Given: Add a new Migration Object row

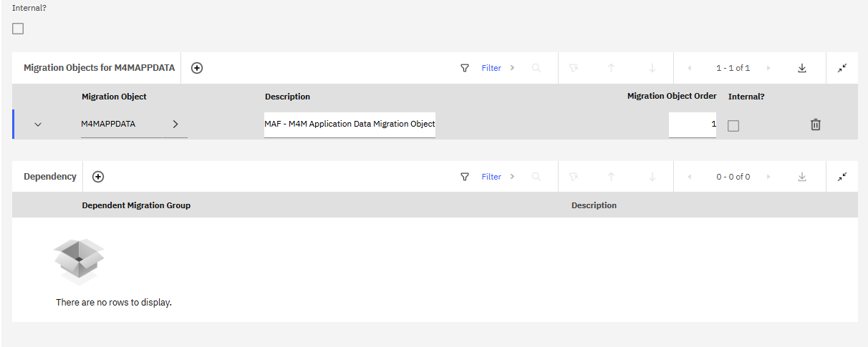Looking at the screenshot, I should [x=197, y=68].
